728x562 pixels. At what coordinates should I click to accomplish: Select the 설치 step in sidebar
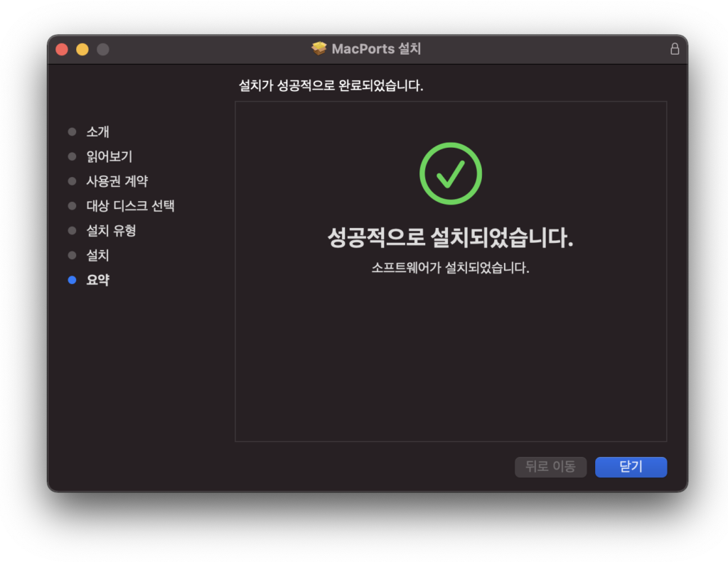coord(97,255)
